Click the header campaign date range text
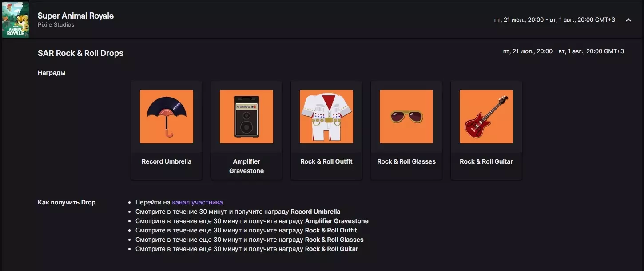The image size is (644, 271). (555, 20)
